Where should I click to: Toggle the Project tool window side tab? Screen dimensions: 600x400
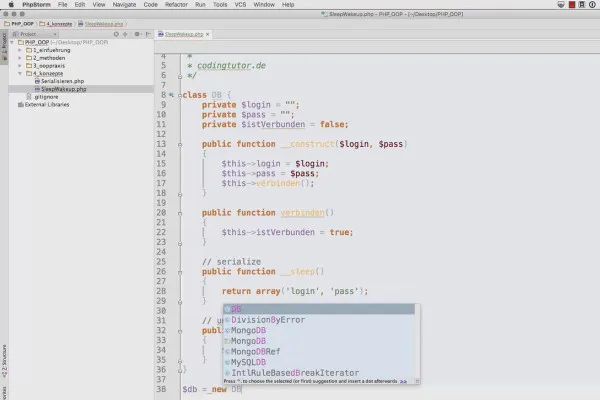4,46
